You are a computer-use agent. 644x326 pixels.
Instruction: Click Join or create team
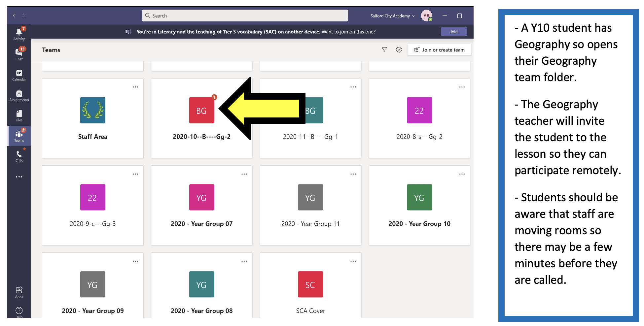[439, 50]
